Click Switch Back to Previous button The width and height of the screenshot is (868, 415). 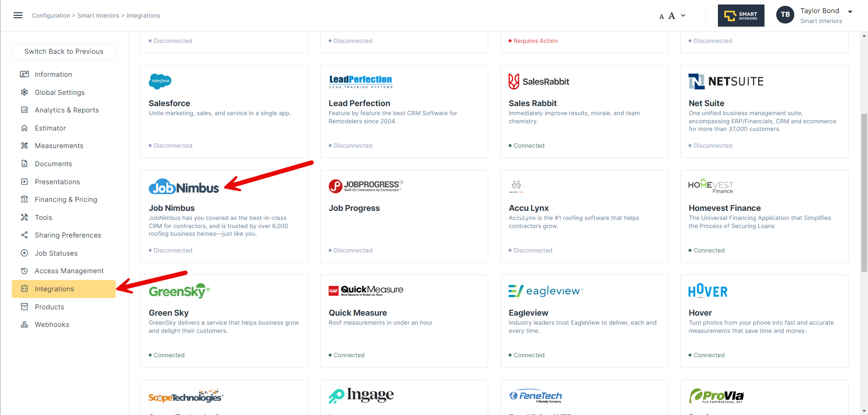pos(64,51)
